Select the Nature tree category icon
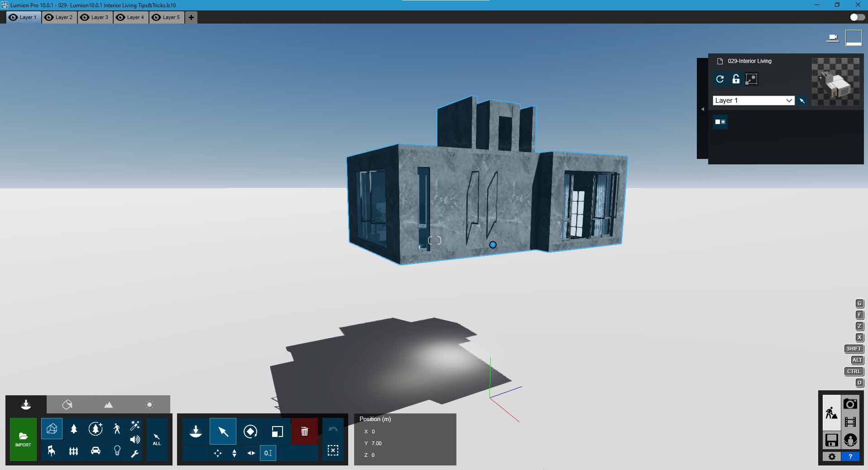The width and height of the screenshot is (868, 470). pyautogui.click(x=74, y=429)
